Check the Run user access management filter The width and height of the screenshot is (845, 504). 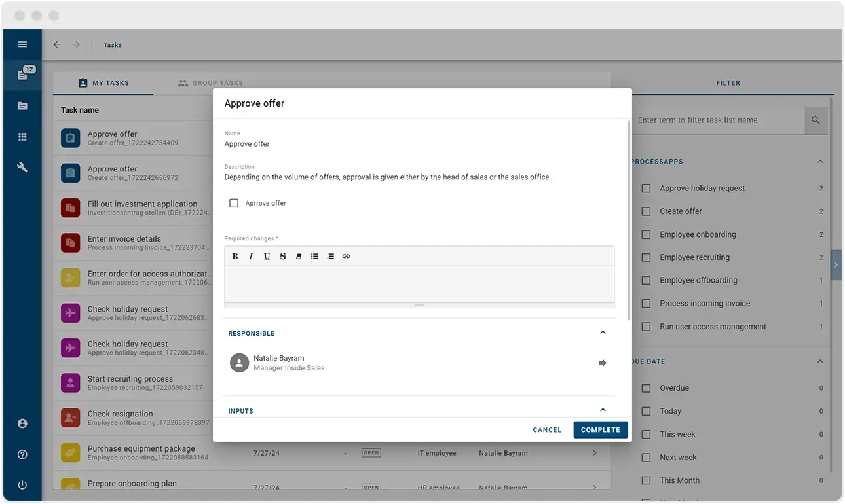click(x=646, y=327)
